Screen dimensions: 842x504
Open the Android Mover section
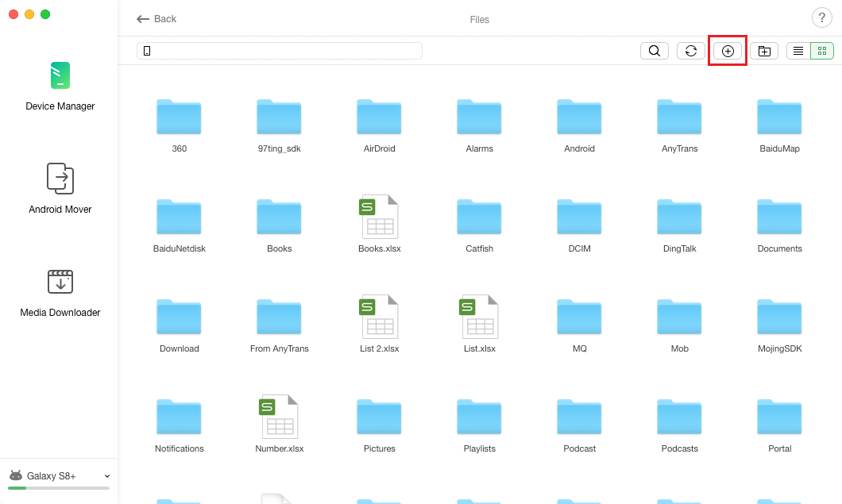(60, 188)
